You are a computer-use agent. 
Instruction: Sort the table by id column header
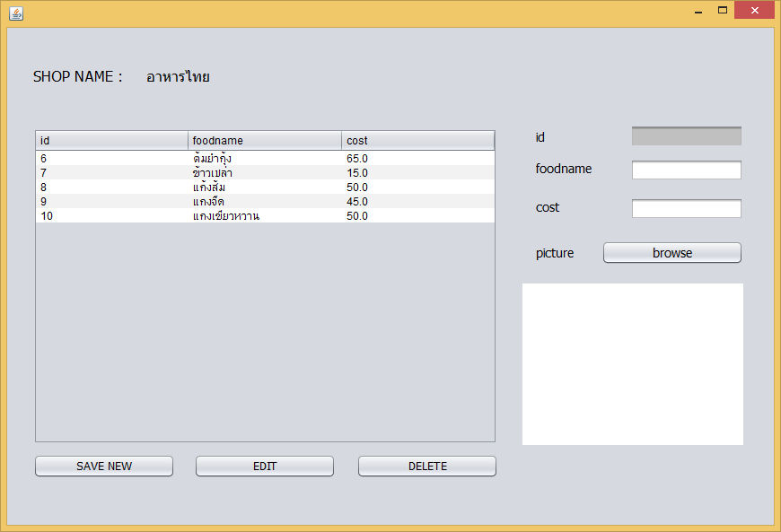click(x=111, y=141)
